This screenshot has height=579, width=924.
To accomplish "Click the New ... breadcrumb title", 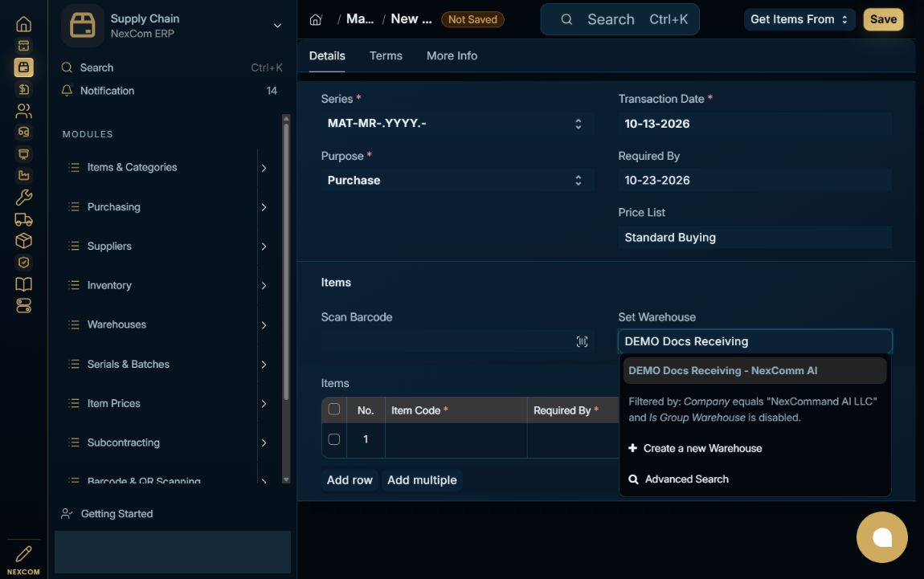I will (411, 19).
